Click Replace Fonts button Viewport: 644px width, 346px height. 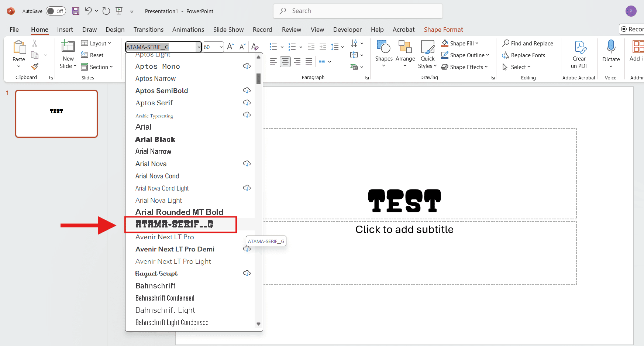[x=524, y=55]
